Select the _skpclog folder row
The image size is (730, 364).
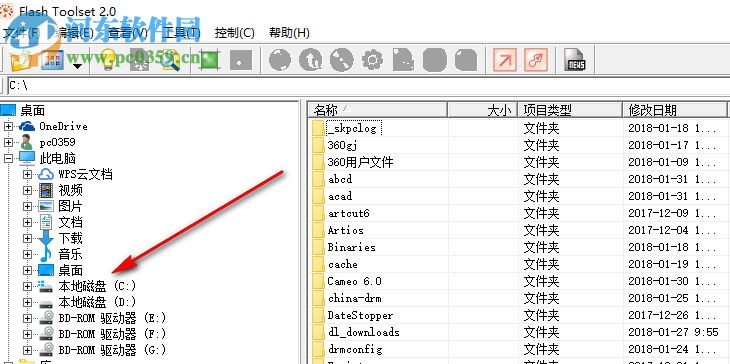coord(519,128)
